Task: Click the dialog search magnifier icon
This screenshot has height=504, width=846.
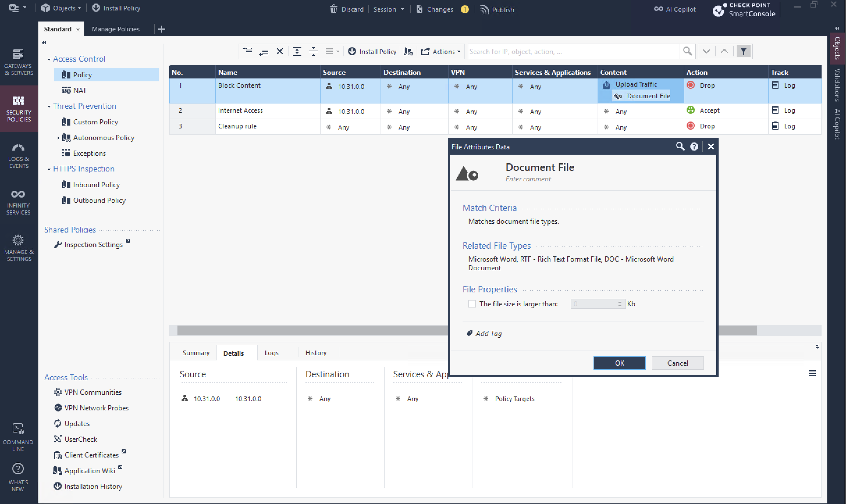Action: point(680,146)
